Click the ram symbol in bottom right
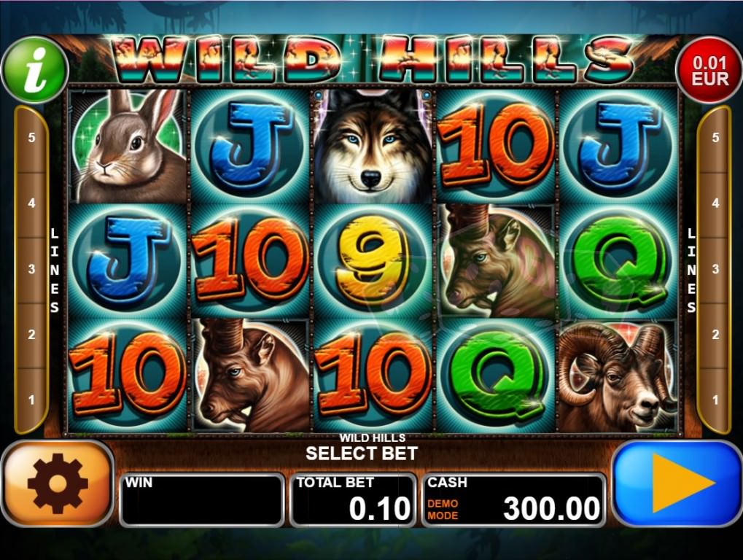Viewport: 743px width, 560px height. [618, 376]
